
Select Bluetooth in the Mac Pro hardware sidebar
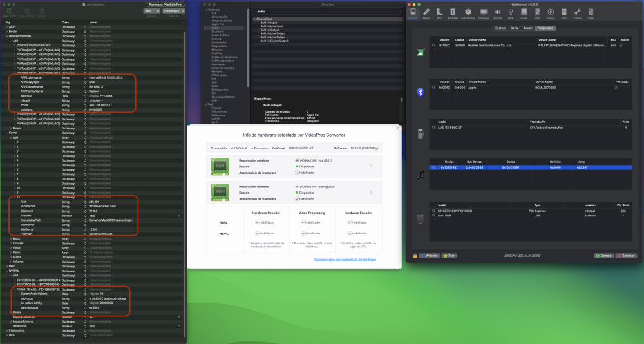click(x=217, y=32)
